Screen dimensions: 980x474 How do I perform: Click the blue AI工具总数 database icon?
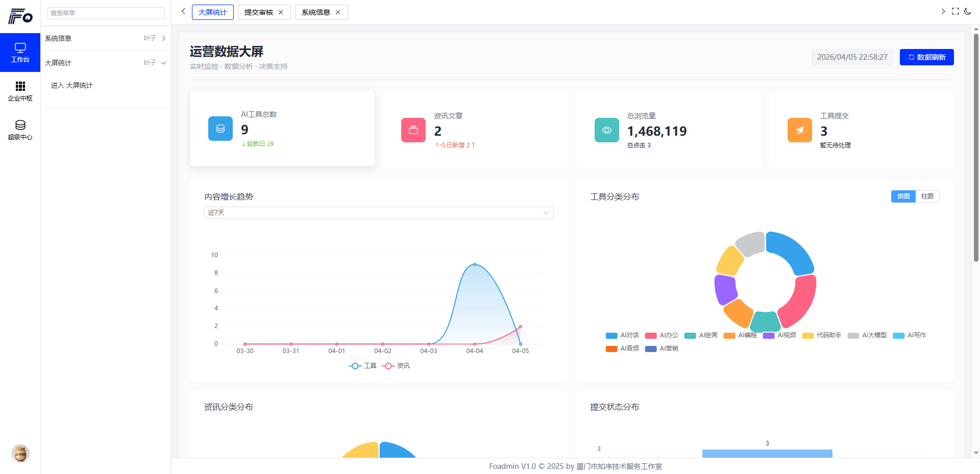pos(220,129)
